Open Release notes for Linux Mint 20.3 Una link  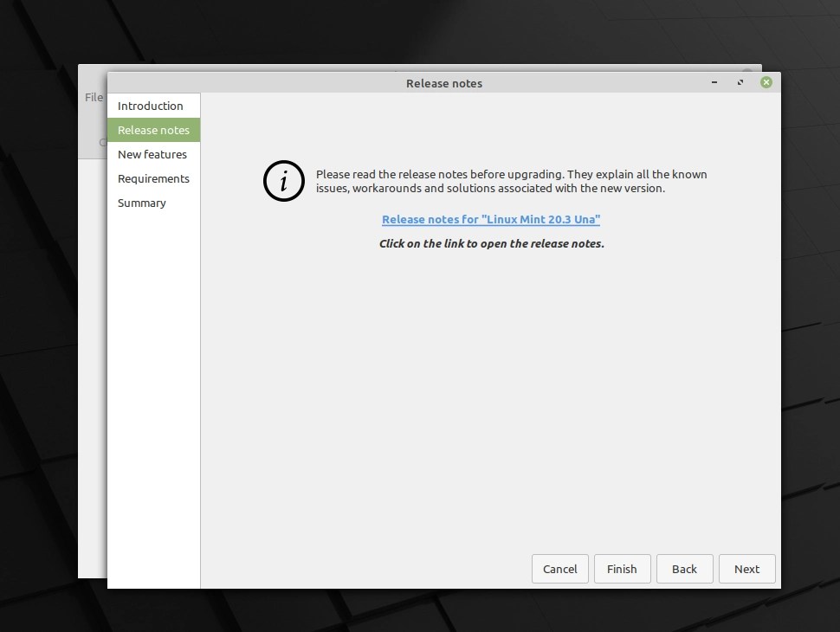click(491, 219)
